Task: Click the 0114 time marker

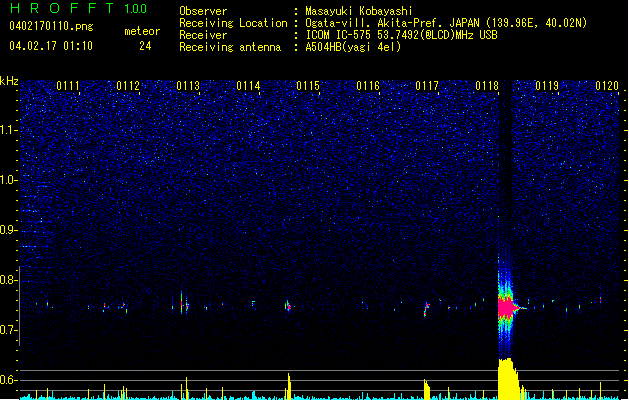Action: click(248, 86)
